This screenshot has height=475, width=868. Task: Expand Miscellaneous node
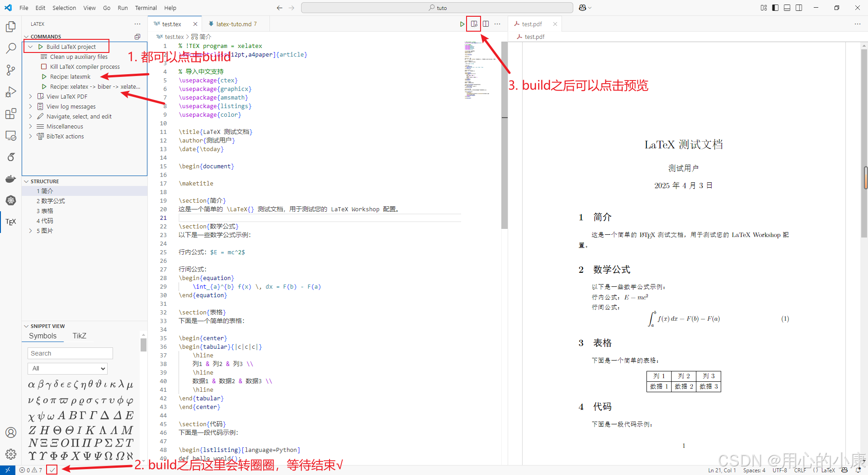pos(30,126)
